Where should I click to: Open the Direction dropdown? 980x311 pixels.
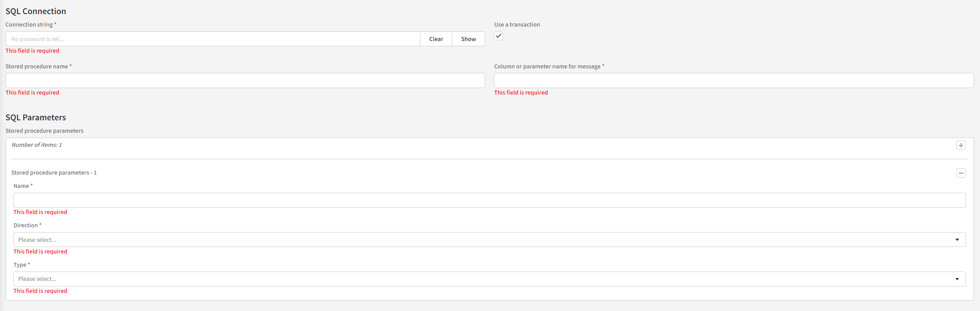point(489,240)
